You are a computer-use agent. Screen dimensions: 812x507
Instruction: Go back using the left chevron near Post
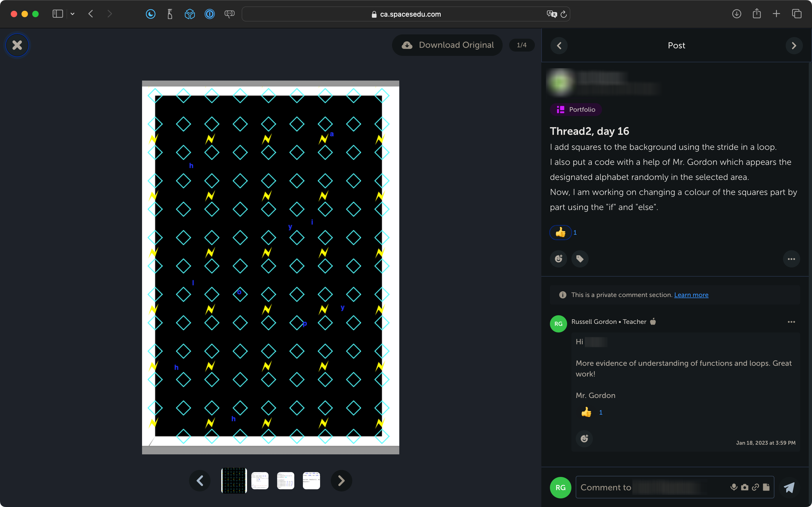(x=559, y=46)
